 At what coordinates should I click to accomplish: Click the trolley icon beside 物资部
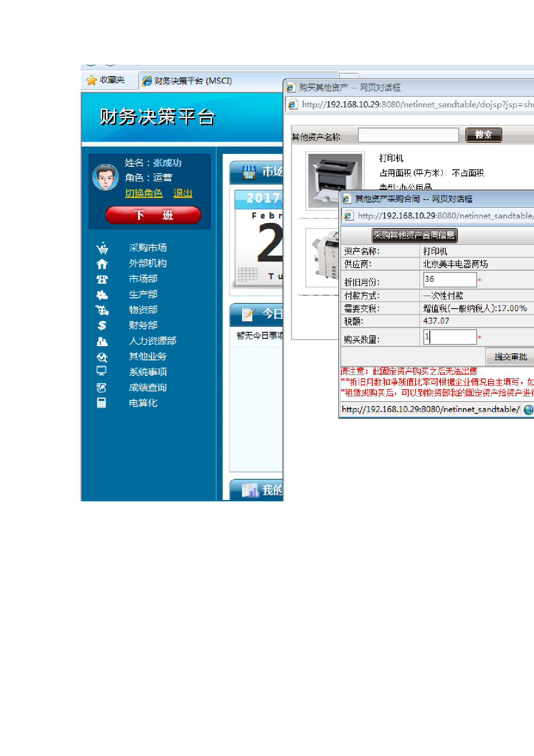click(x=102, y=310)
